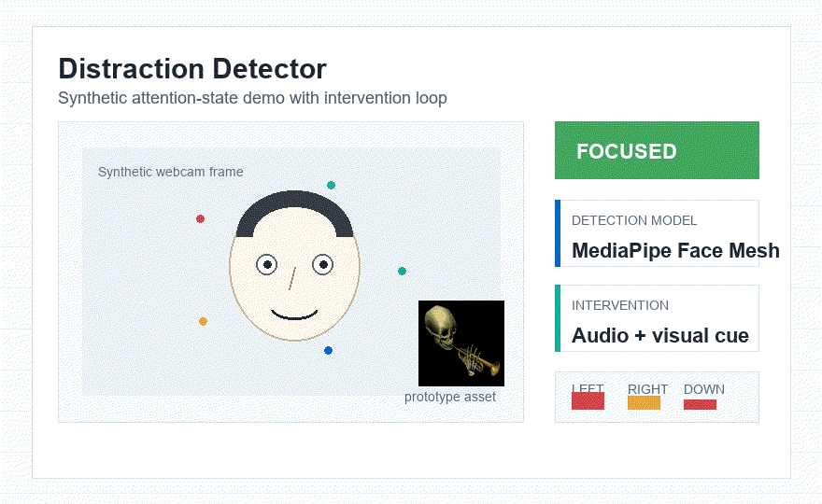Click the 'DOWN' legend label
This screenshot has height=504, width=822.
(704, 389)
